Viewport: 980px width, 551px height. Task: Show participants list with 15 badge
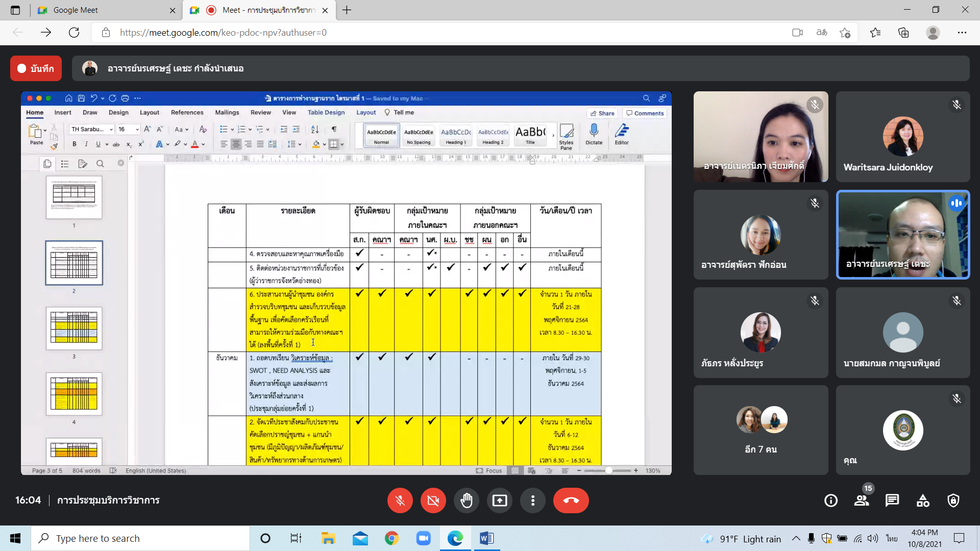[862, 500]
